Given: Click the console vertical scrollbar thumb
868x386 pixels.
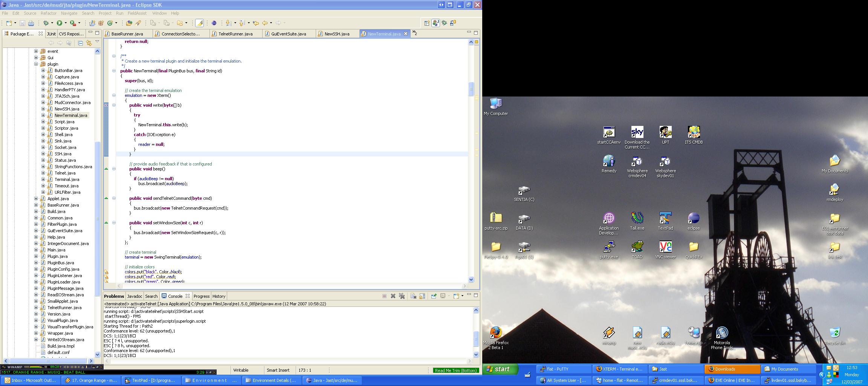Looking at the screenshot, I should click(x=476, y=338).
